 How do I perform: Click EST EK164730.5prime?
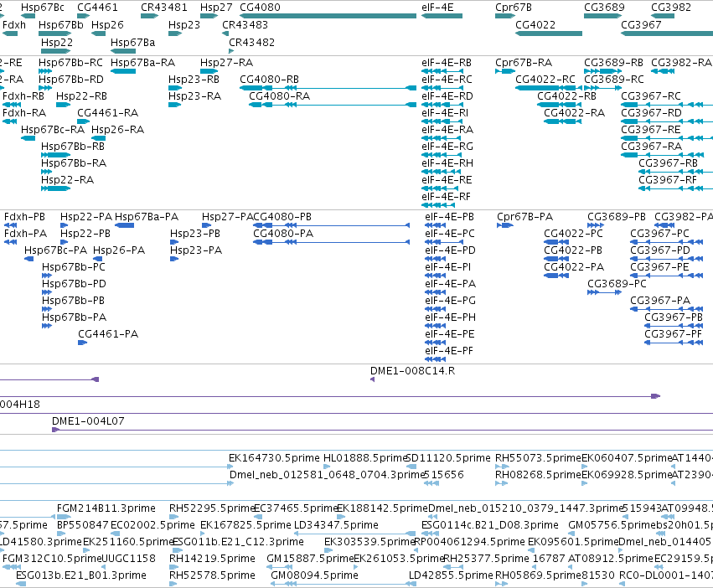click(x=274, y=457)
